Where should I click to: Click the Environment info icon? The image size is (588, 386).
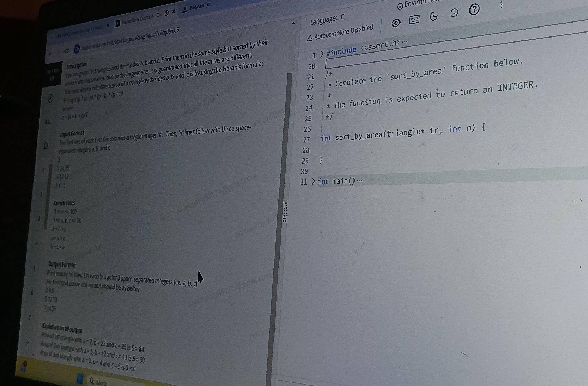(400, 6)
